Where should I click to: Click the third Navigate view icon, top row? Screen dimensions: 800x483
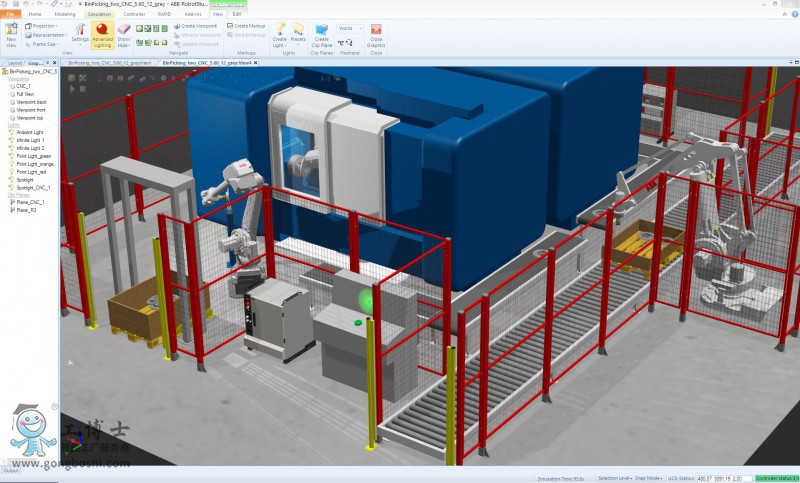pos(156,29)
